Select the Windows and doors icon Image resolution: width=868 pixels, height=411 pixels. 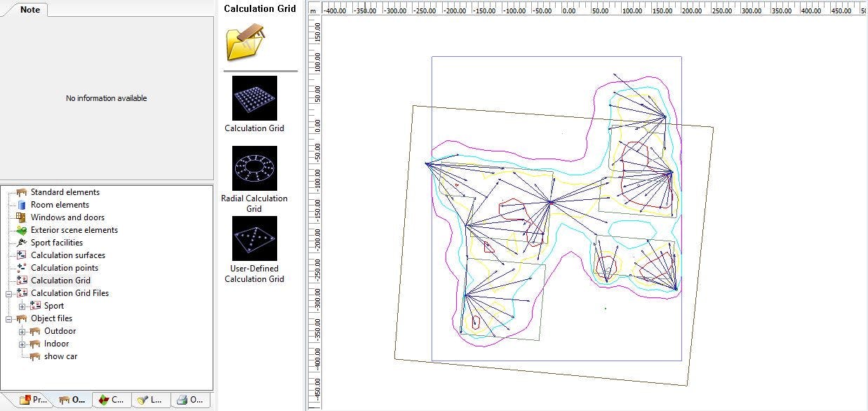[x=22, y=217]
